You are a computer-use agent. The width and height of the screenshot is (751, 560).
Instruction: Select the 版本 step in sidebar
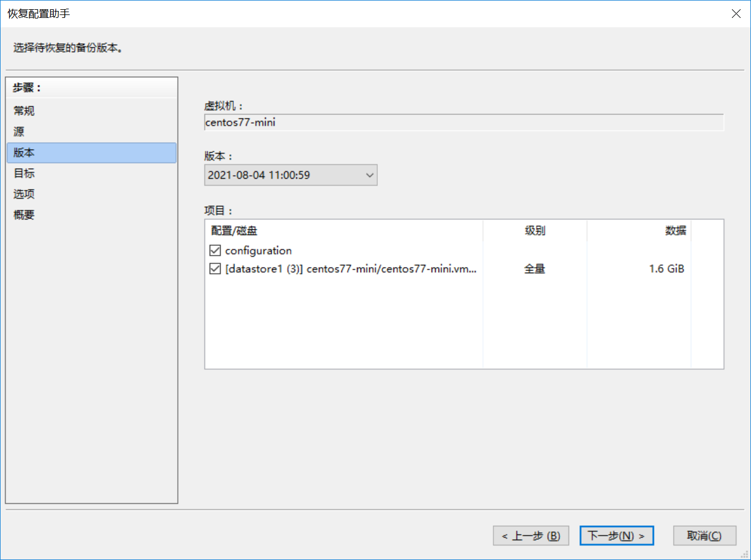[24, 153]
